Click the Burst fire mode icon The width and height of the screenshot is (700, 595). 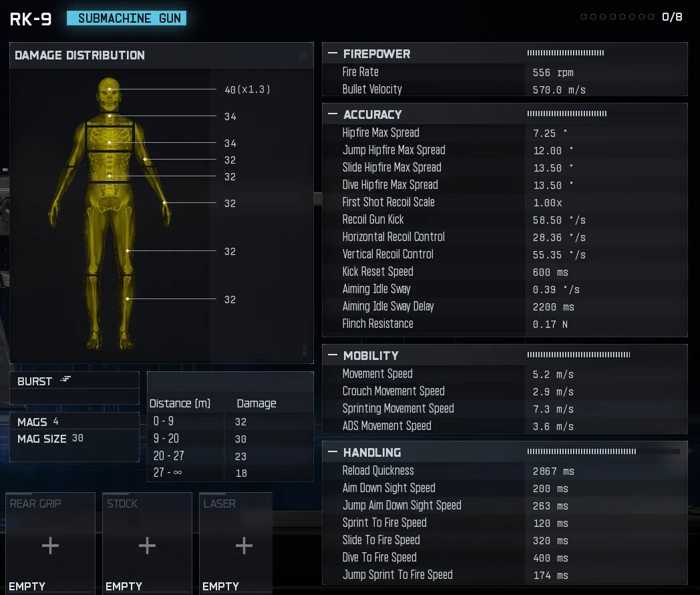(65, 379)
